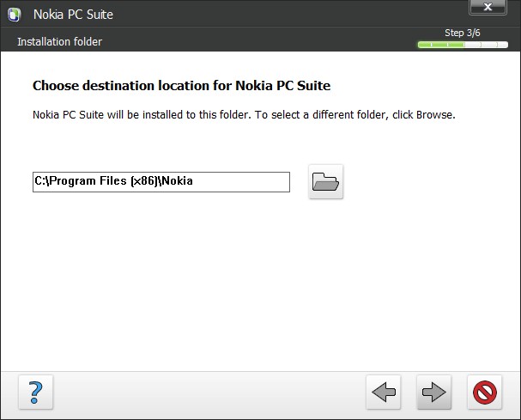
Task: Go back to the previous step
Action: pos(384,392)
